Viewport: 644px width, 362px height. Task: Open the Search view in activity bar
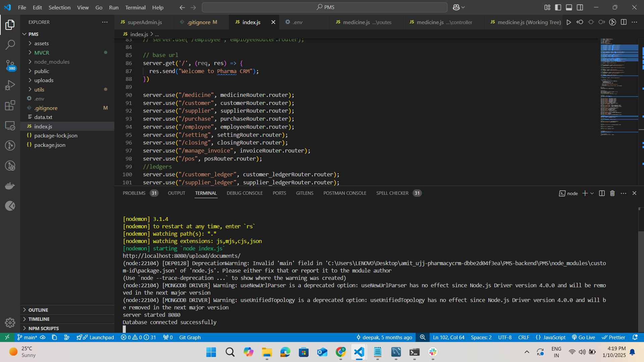click(x=10, y=45)
